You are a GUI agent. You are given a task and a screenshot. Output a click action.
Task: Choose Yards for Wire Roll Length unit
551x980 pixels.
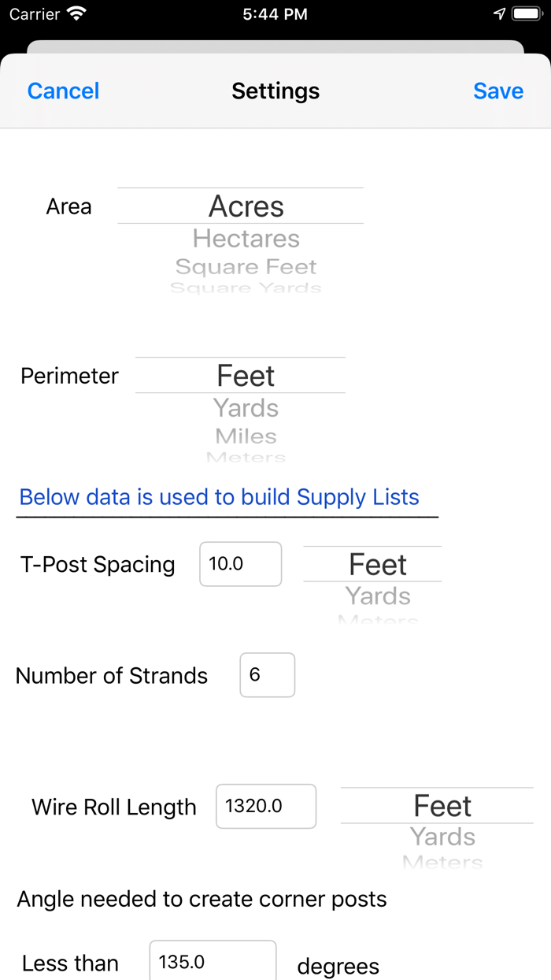coord(442,837)
